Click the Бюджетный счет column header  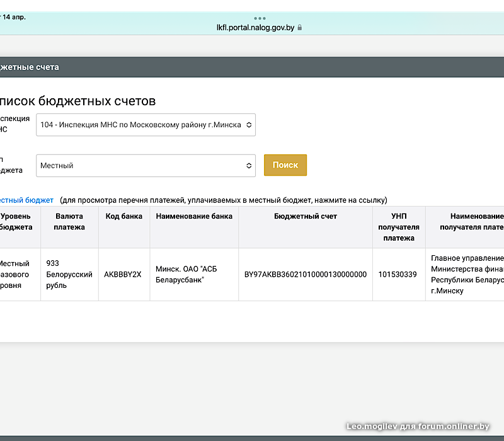click(x=306, y=216)
